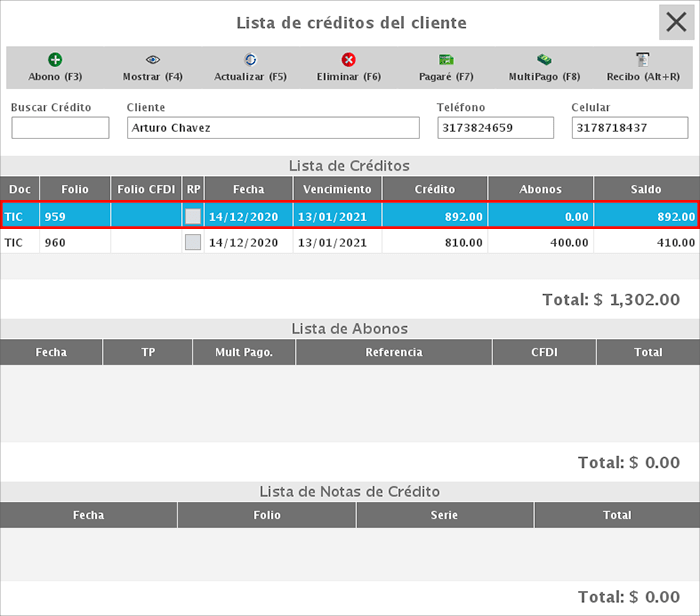Focus the Buscar Crédito field
The image size is (700, 616).
point(60,128)
